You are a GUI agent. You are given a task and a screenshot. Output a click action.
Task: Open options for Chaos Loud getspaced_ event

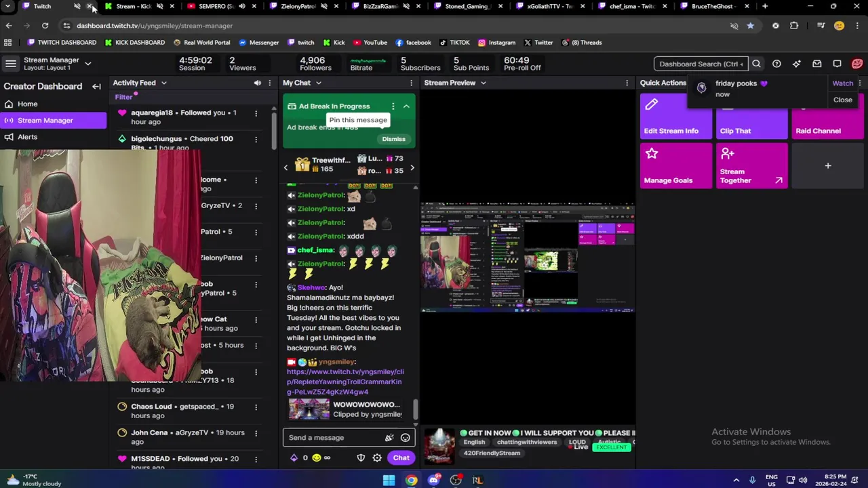click(256, 407)
